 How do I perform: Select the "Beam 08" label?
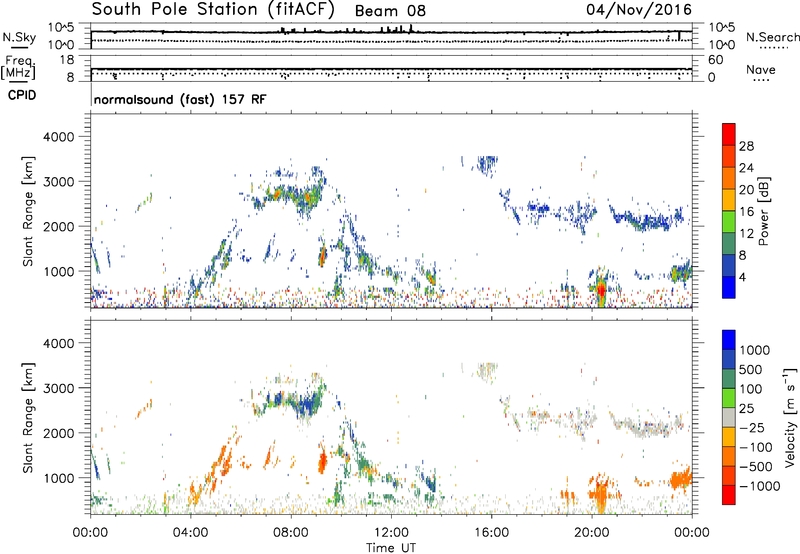click(390, 11)
